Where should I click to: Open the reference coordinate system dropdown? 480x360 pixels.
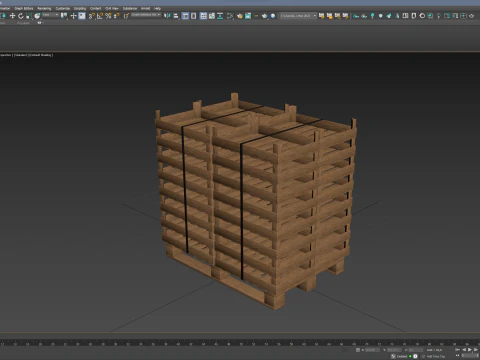[x=51, y=15]
